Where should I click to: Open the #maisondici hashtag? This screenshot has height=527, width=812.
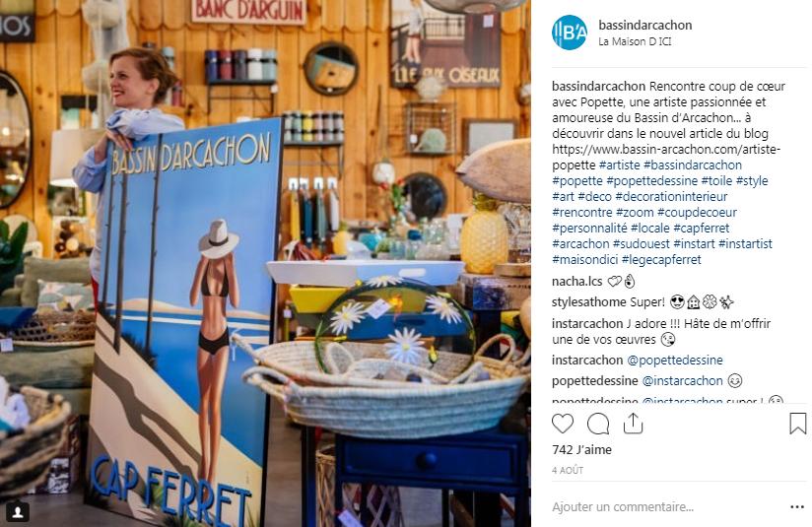pyautogui.click(x=584, y=259)
